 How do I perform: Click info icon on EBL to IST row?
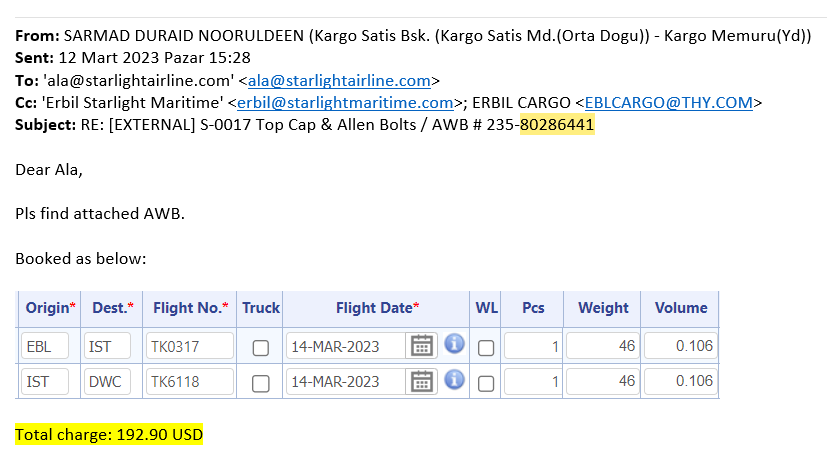coord(454,345)
